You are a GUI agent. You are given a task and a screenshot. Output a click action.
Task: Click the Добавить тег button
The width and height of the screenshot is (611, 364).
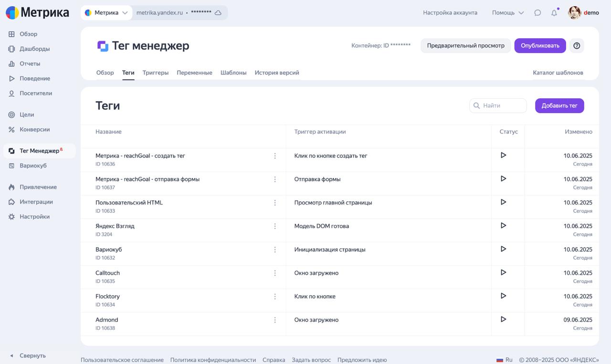[559, 106]
